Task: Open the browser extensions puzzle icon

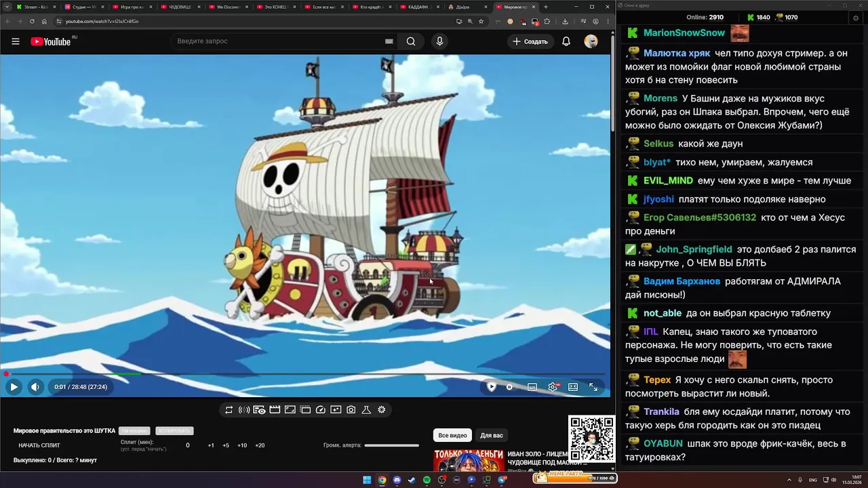Action: pyautogui.click(x=547, y=21)
